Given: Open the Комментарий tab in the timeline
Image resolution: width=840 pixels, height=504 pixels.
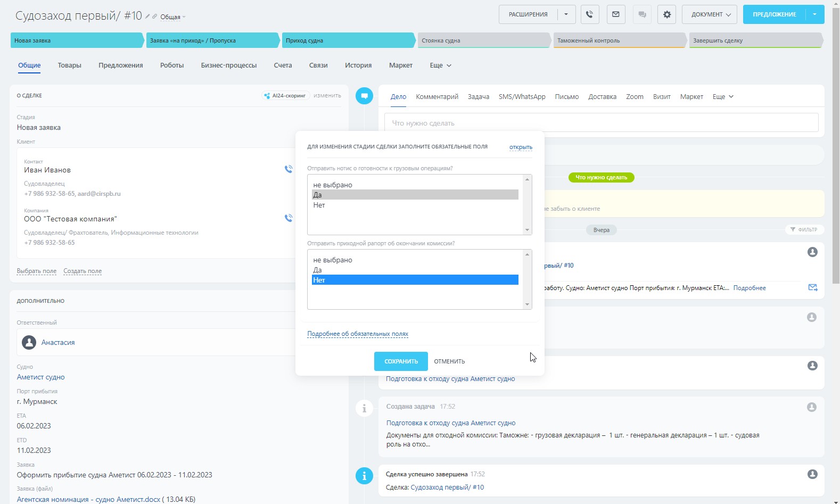Looking at the screenshot, I should [437, 97].
